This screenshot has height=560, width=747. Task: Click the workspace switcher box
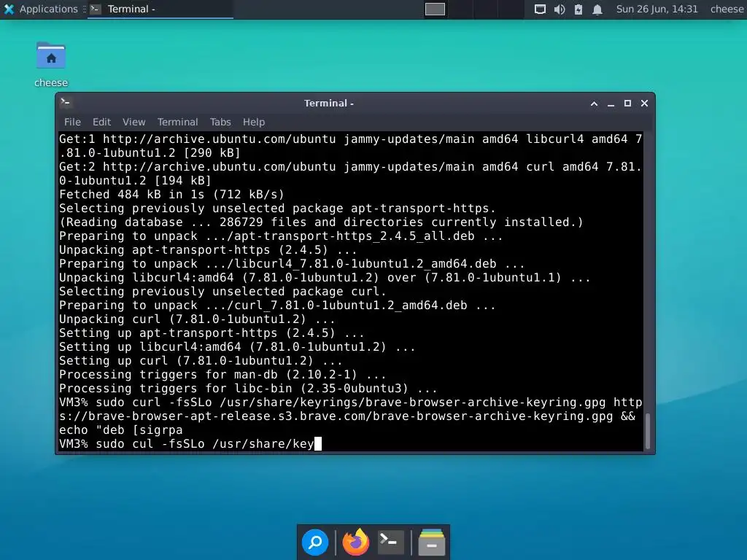click(x=435, y=9)
